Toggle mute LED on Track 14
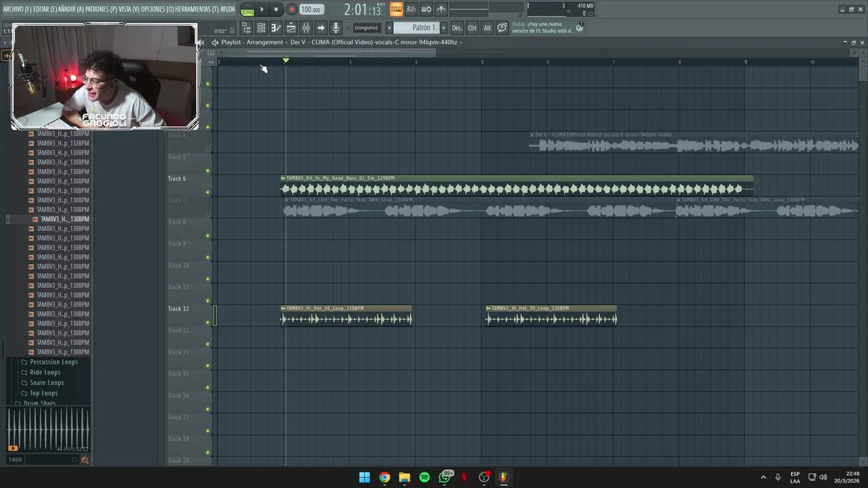The width and height of the screenshot is (868, 488). [x=208, y=366]
